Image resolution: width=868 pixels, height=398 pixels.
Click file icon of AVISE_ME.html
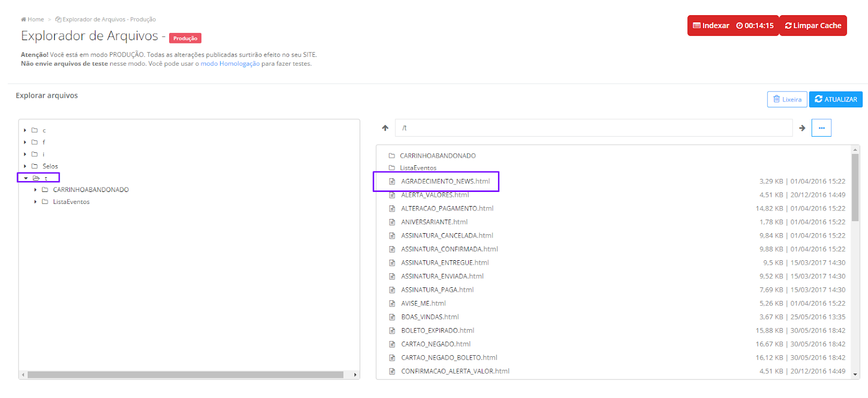(392, 303)
